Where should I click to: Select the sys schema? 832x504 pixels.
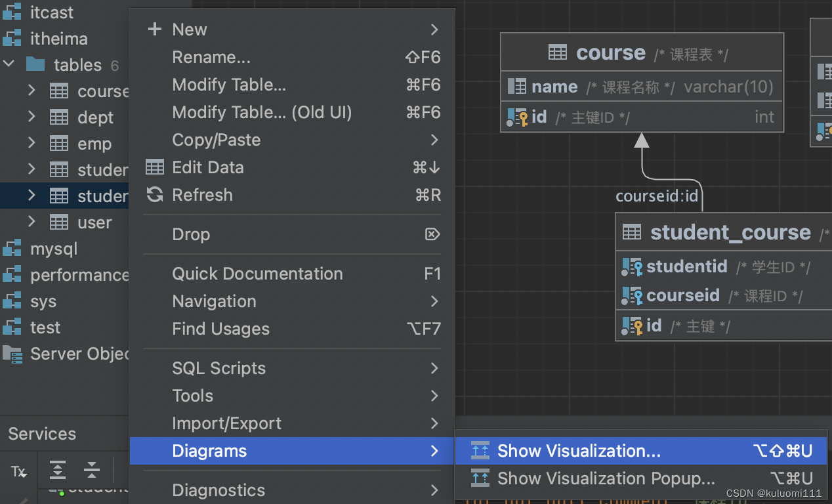[43, 301]
